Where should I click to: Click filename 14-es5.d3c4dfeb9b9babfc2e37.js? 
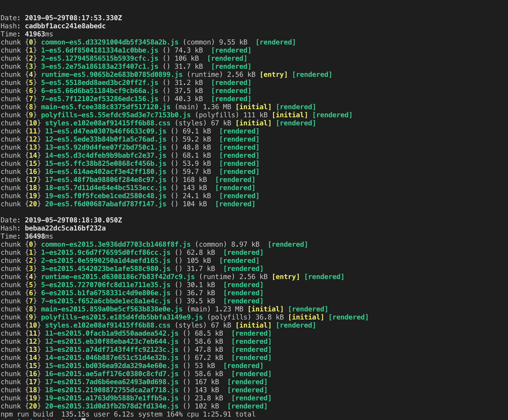(x=106, y=155)
